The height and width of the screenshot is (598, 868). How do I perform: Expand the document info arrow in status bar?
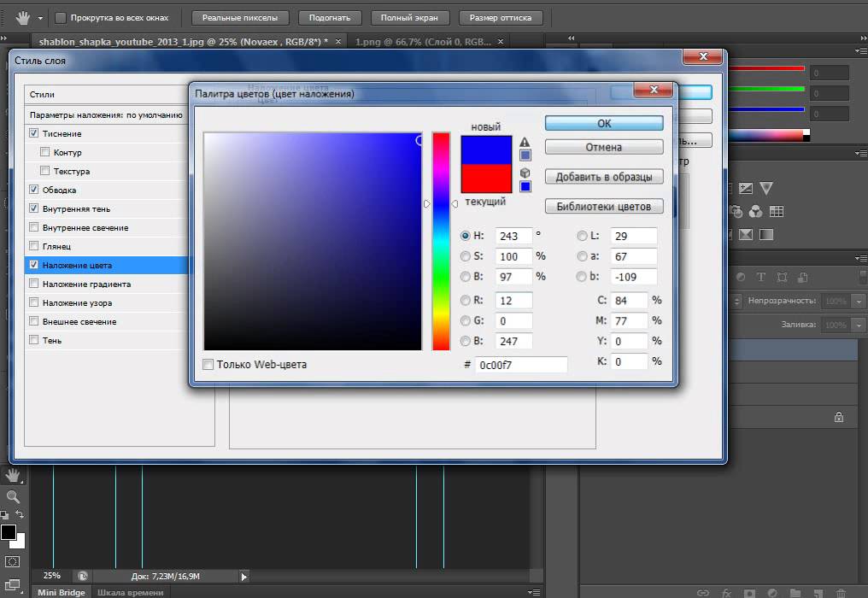click(244, 577)
